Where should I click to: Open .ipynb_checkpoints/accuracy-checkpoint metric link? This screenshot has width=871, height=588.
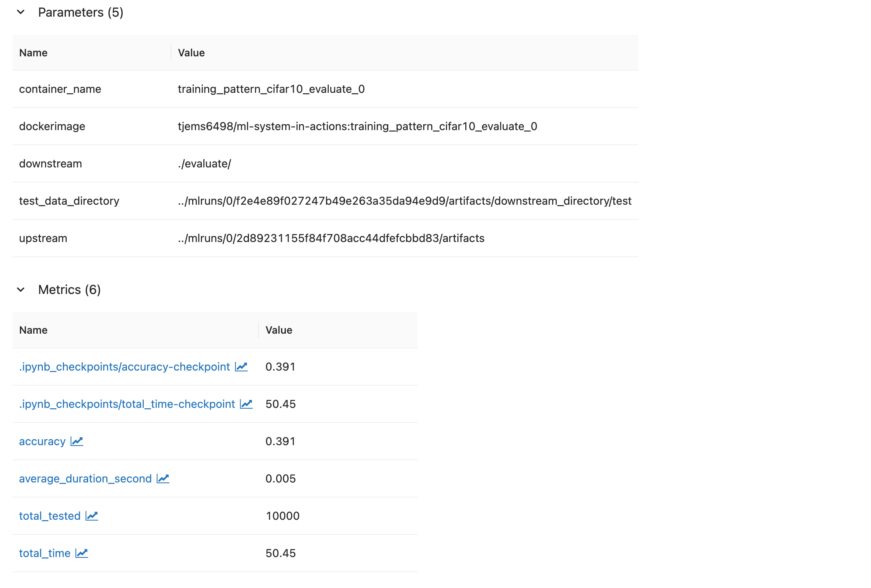[x=124, y=367]
